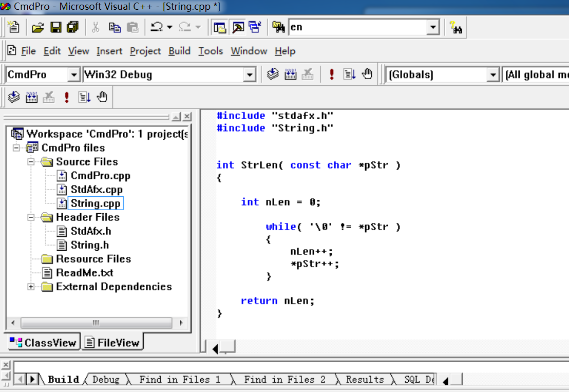Click the workspace panel horizontal scrollbar thumb
The image size is (569, 392).
point(96,323)
